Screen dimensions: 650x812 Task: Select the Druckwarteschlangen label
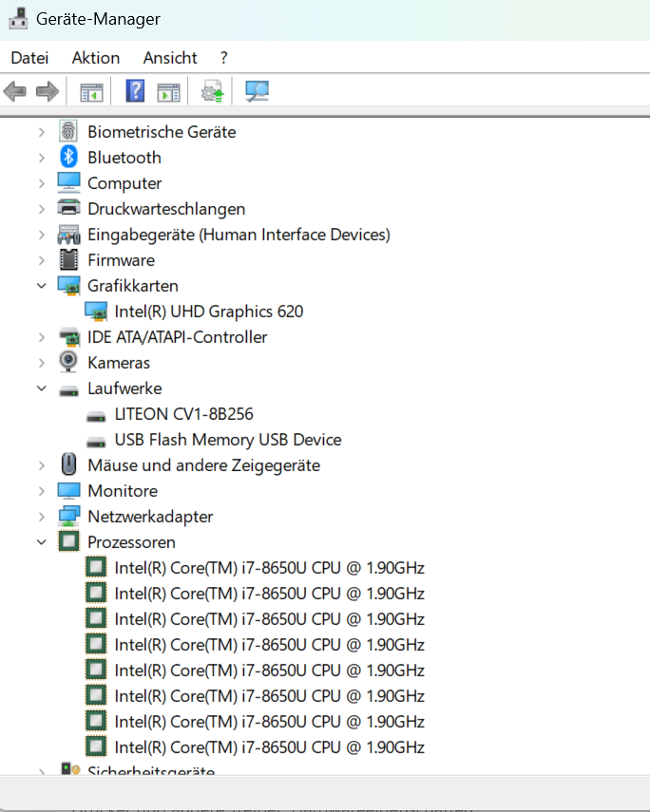tap(166, 209)
